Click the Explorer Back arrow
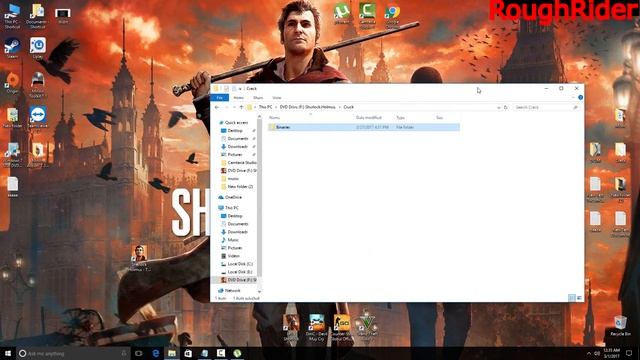 [x=217, y=107]
